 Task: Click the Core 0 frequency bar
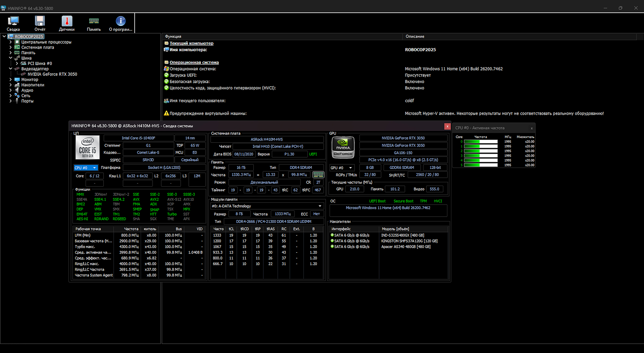pyautogui.click(x=480, y=142)
